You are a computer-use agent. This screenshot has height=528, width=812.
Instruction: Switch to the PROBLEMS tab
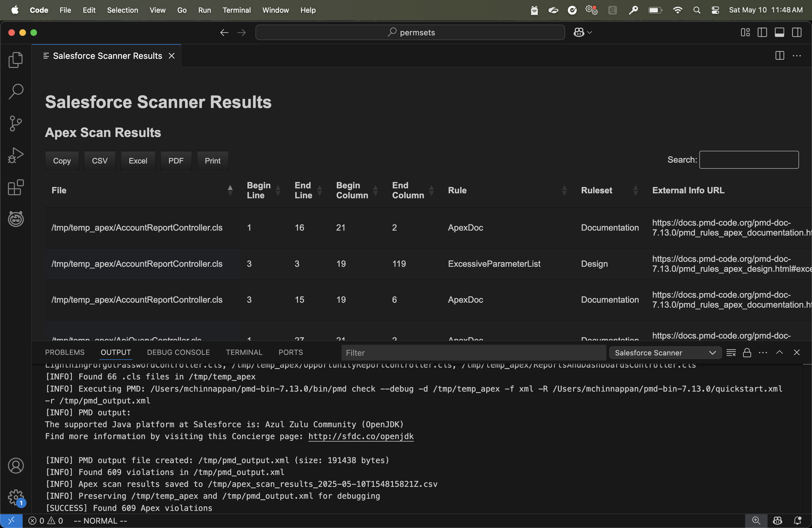click(64, 352)
